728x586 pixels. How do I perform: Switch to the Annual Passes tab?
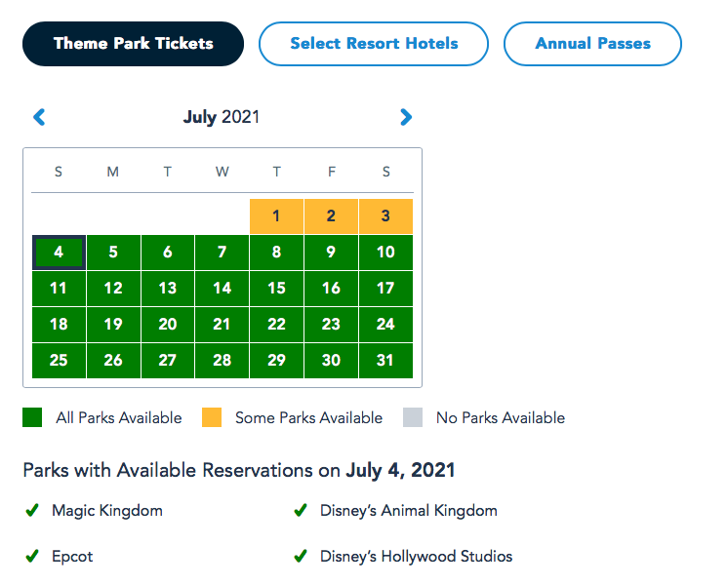tap(592, 44)
